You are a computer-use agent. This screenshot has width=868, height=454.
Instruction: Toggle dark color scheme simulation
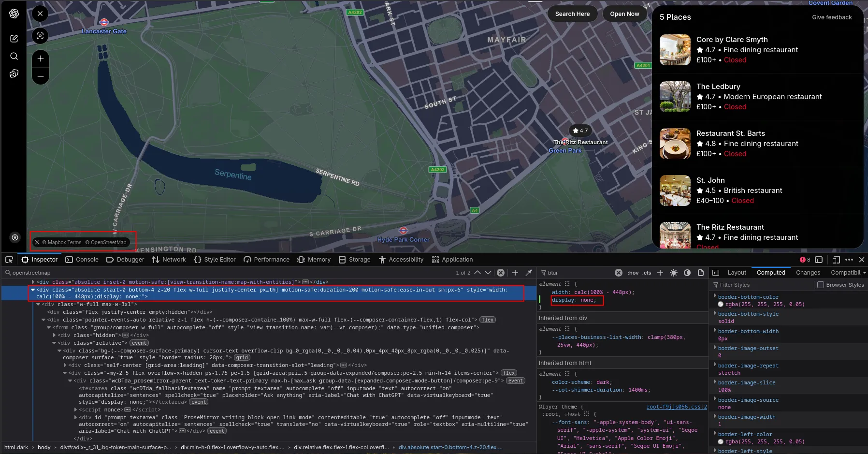(687, 273)
